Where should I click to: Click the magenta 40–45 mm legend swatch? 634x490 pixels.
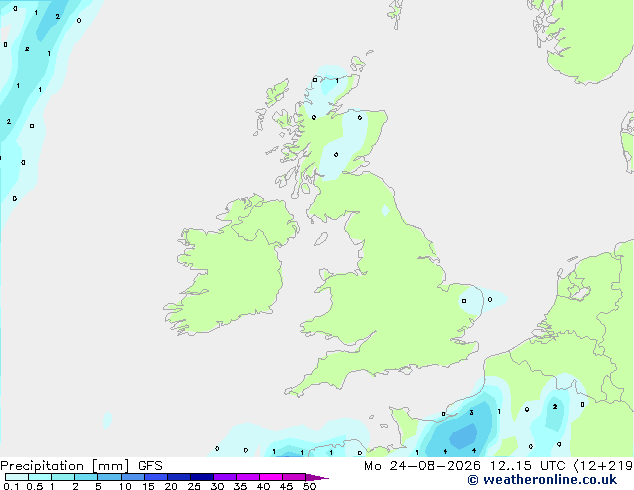click(271, 477)
